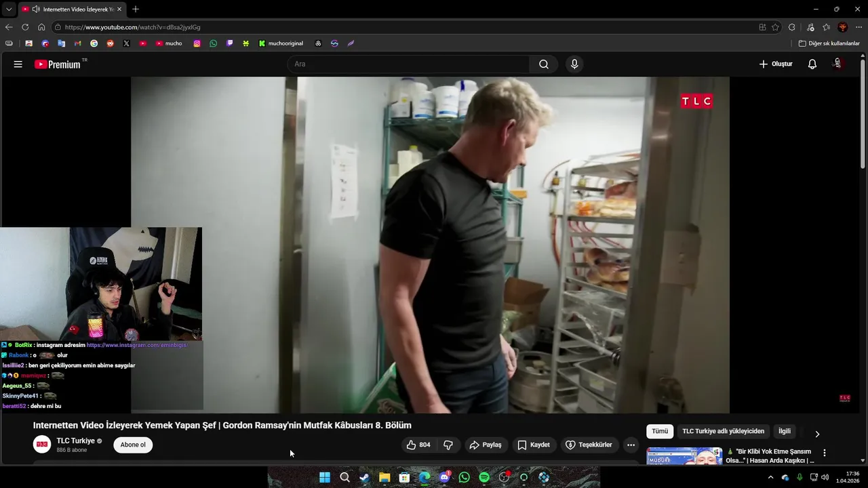Open Spotify from the taskbar
This screenshot has height=488, width=868.
pos(484,477)
